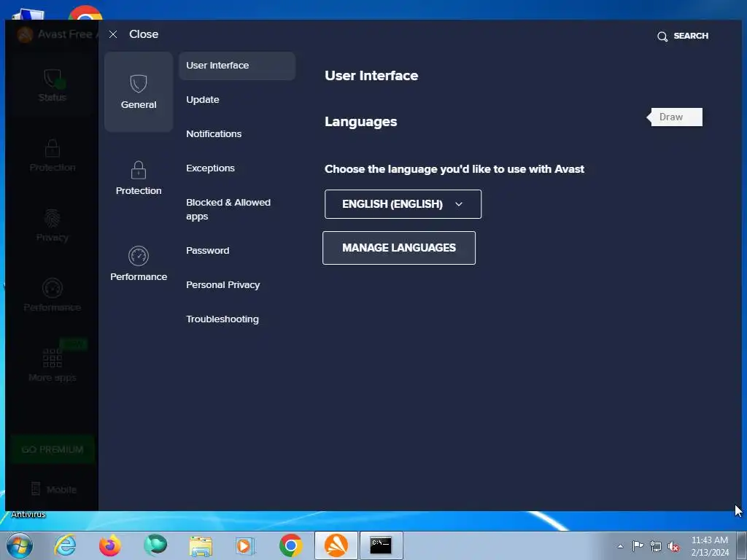The width and height of the screenshot is (747, 560).
Task: Click the Close label to exit settings
Action: point(144,34)
